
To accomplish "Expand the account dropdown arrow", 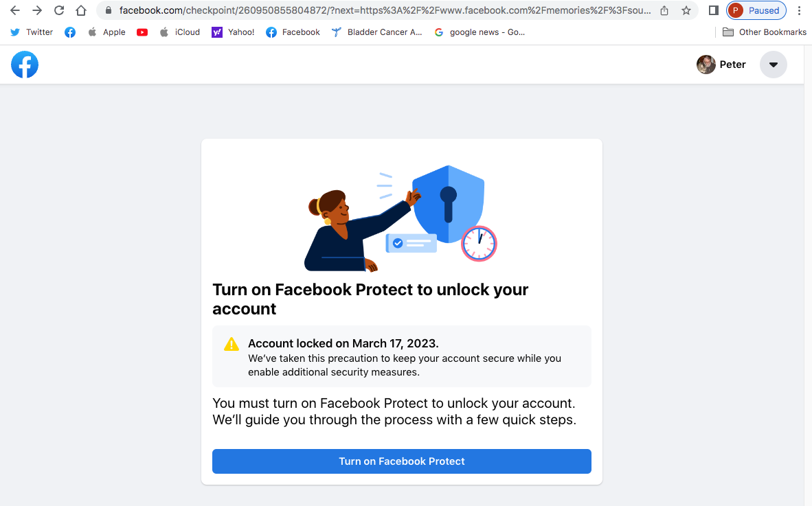I will click(773, 65).
